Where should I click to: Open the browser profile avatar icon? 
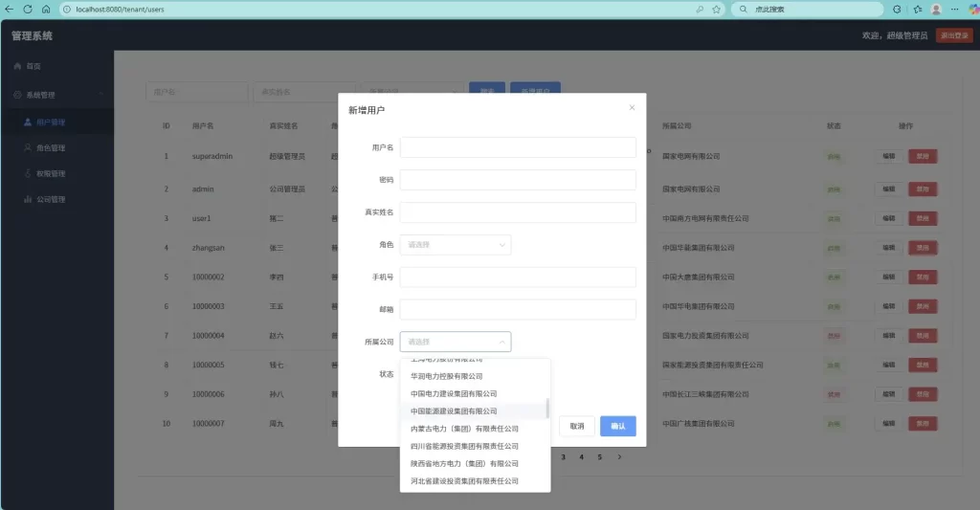936,10
